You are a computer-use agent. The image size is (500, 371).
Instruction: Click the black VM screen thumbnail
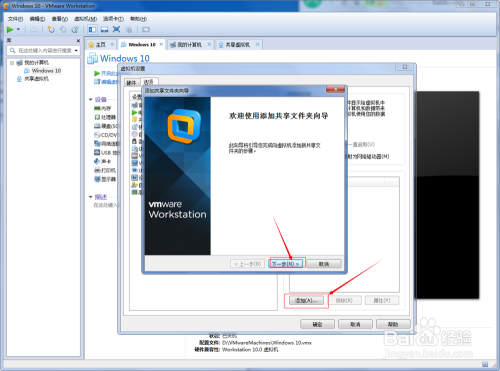(x=447, y=195)
